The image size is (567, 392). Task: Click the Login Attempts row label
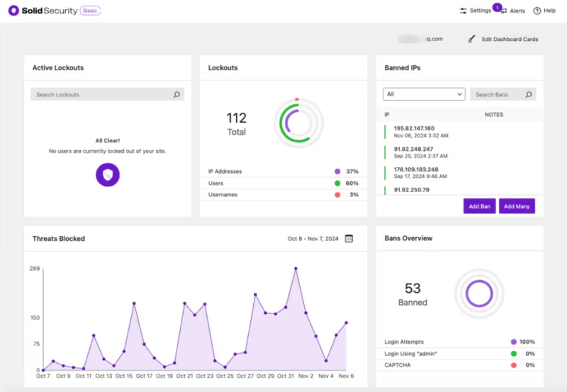point(404,342)
